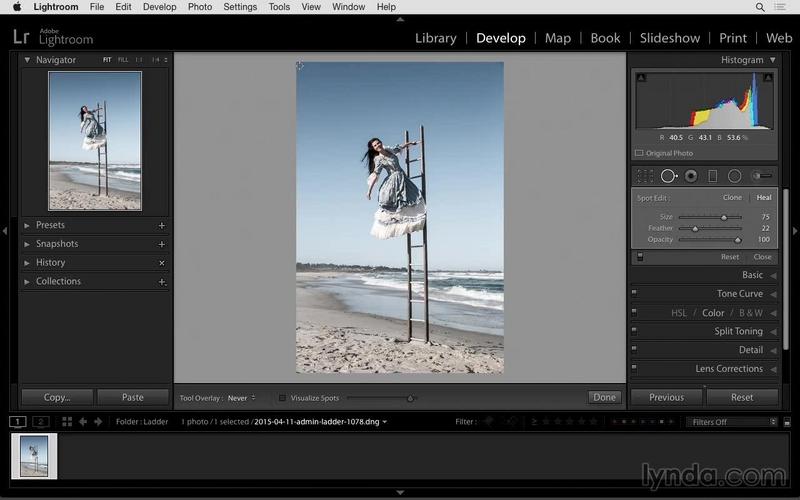800x500 pixels.
Task: Enable the Visualize Spots checkbox
Action: [282, 398]
